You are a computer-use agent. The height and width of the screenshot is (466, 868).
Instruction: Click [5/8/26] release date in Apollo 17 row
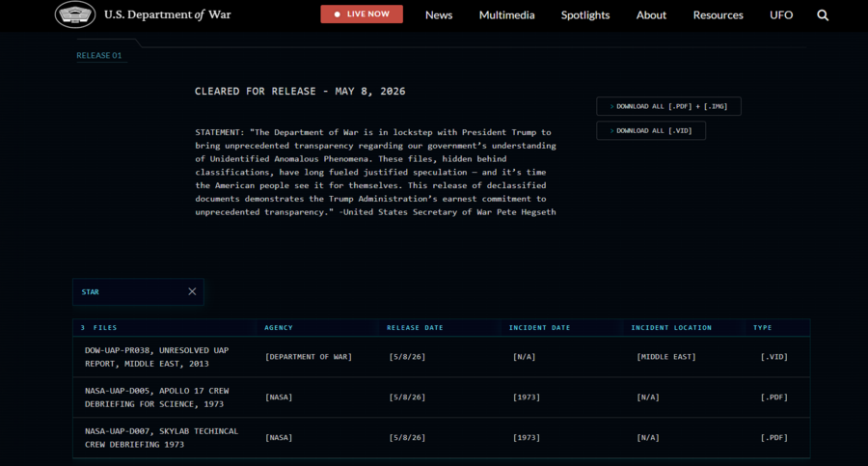click(407, 397)
